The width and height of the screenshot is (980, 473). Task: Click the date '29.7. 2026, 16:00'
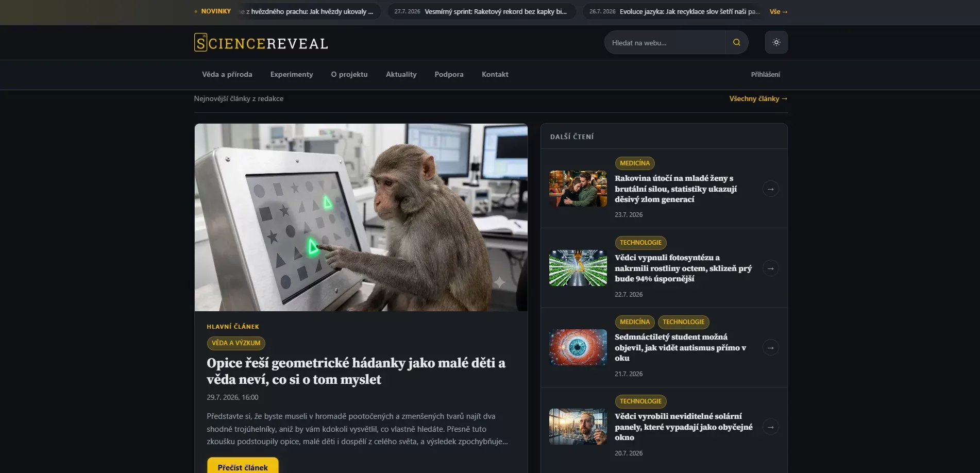pyautogui.click(x=232, y=398)
